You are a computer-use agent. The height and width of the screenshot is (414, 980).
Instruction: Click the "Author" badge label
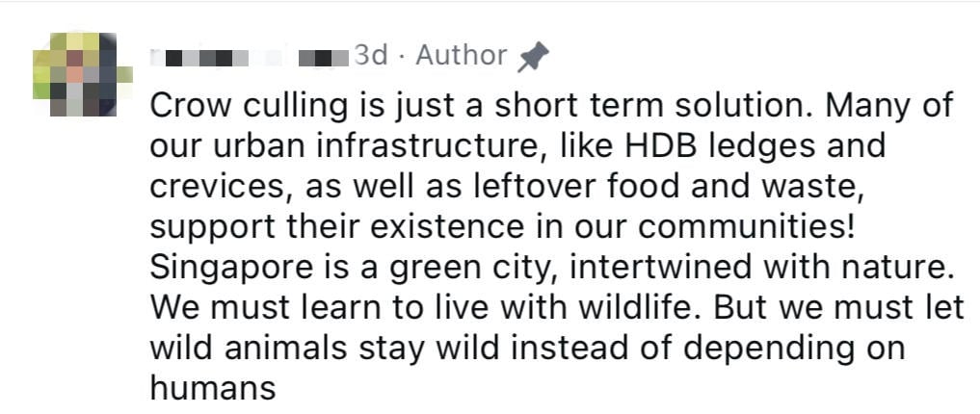(x=461, y=56)
